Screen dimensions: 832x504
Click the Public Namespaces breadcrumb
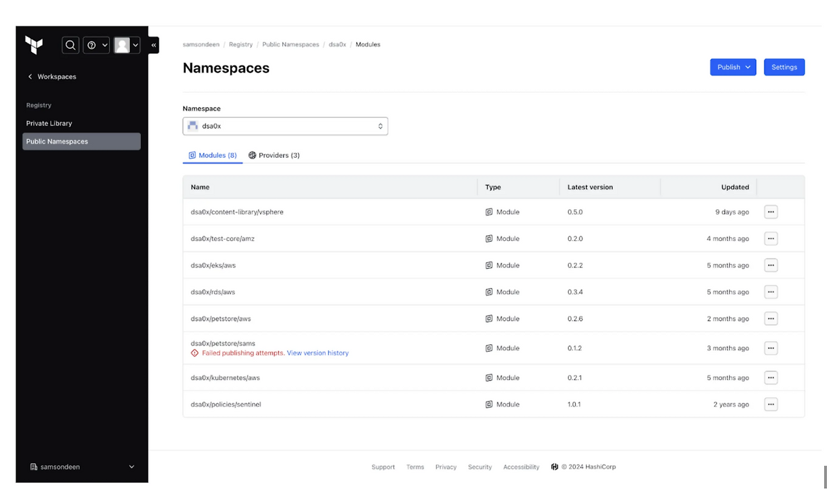tap(291, 45)
